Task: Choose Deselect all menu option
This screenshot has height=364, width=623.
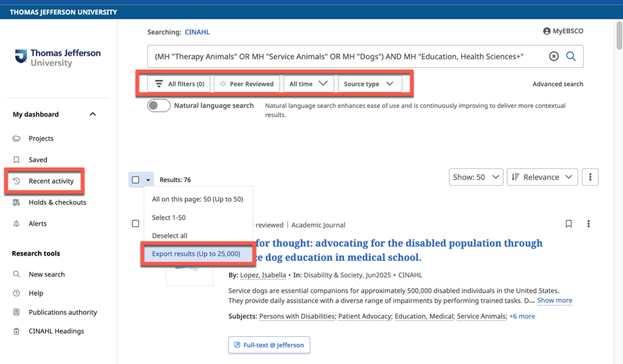Action: tap(170, 236)
